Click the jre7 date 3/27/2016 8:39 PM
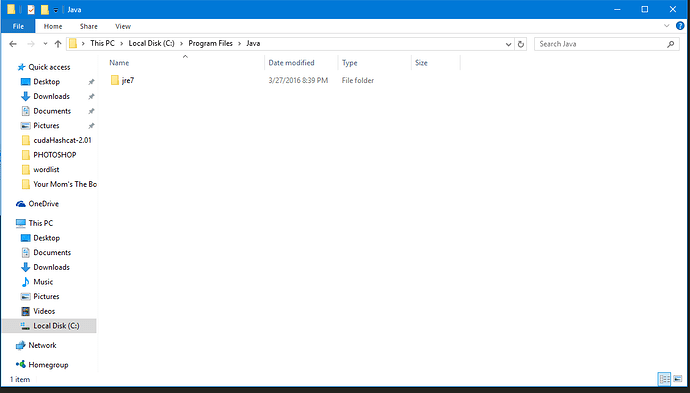 pyautogui.click(x=298, y=81)
